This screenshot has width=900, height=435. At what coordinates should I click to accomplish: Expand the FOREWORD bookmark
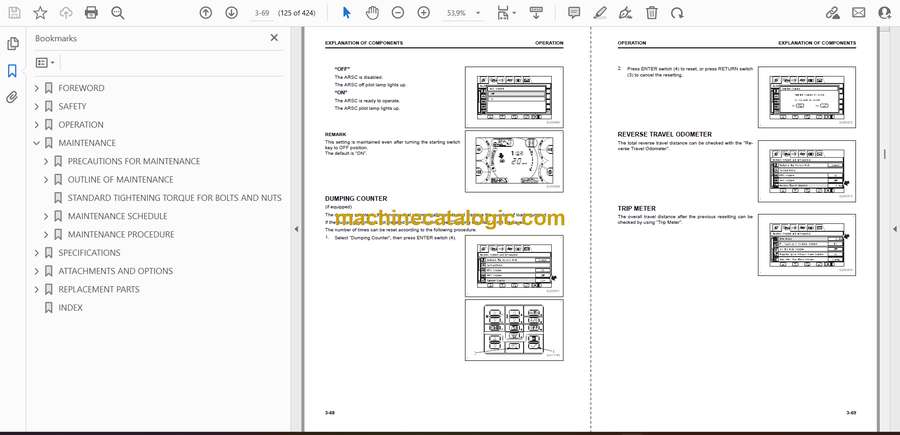[x=37, y=88]
